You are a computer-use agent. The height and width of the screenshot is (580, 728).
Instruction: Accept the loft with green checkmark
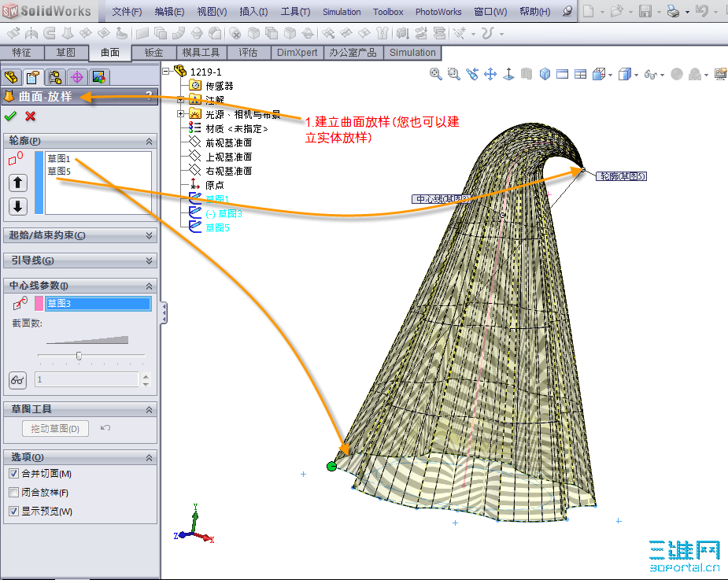10,116
